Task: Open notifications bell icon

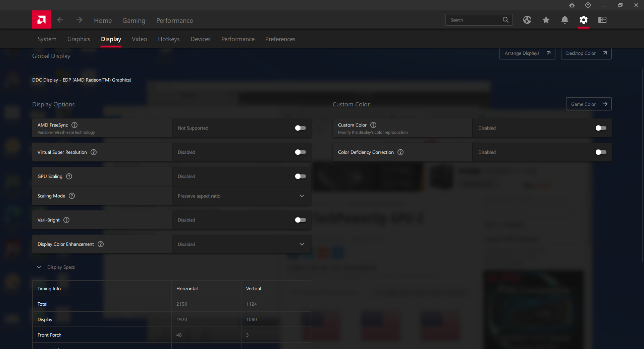Action: point(565,20)
